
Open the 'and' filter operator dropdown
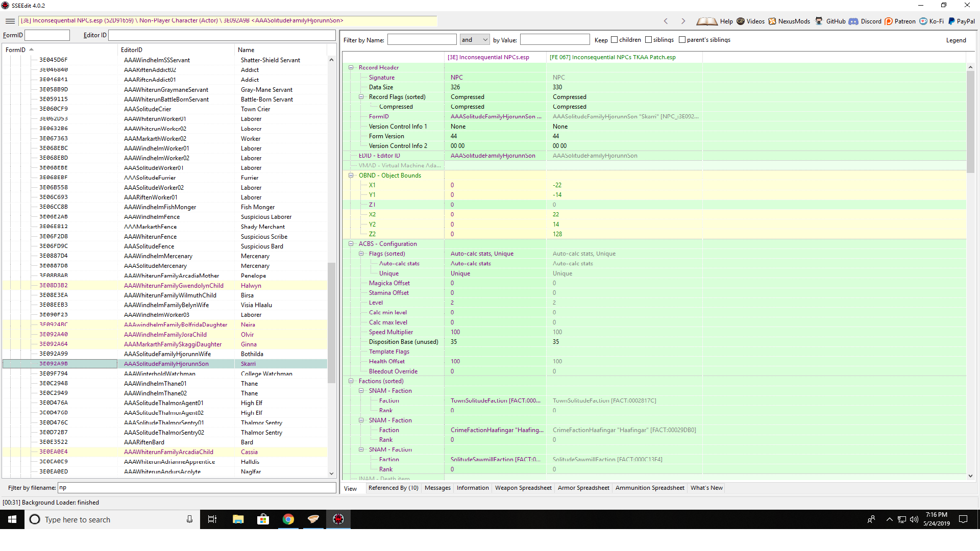click(474, 40)
